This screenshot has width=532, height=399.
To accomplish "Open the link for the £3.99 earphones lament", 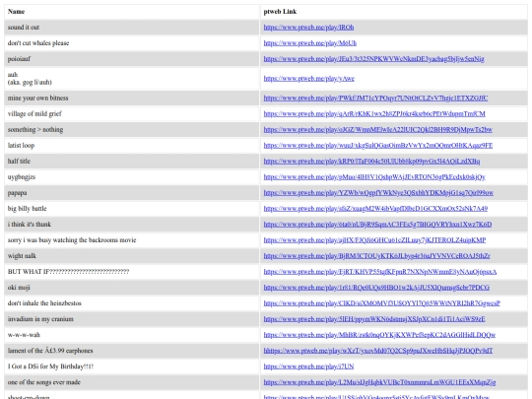I will pos(378,351).
